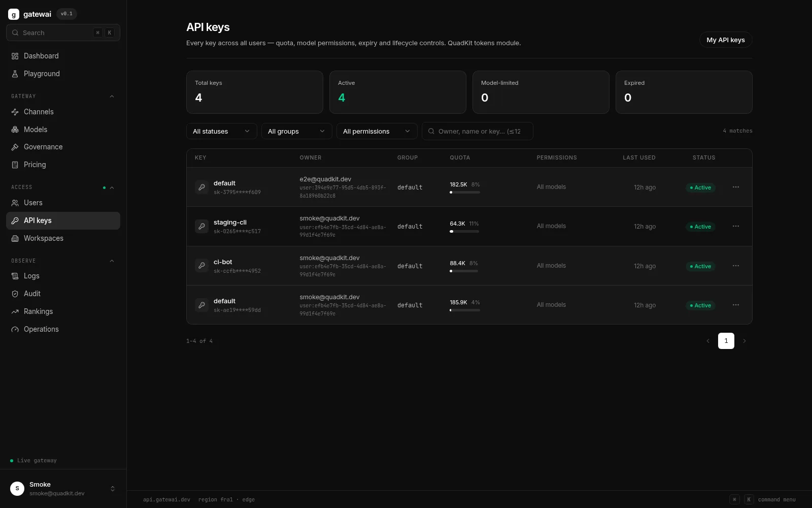The width and height of the screenshot is (812, 508).
Task: Open the All statuses dropdown
Action: point(222,131)
